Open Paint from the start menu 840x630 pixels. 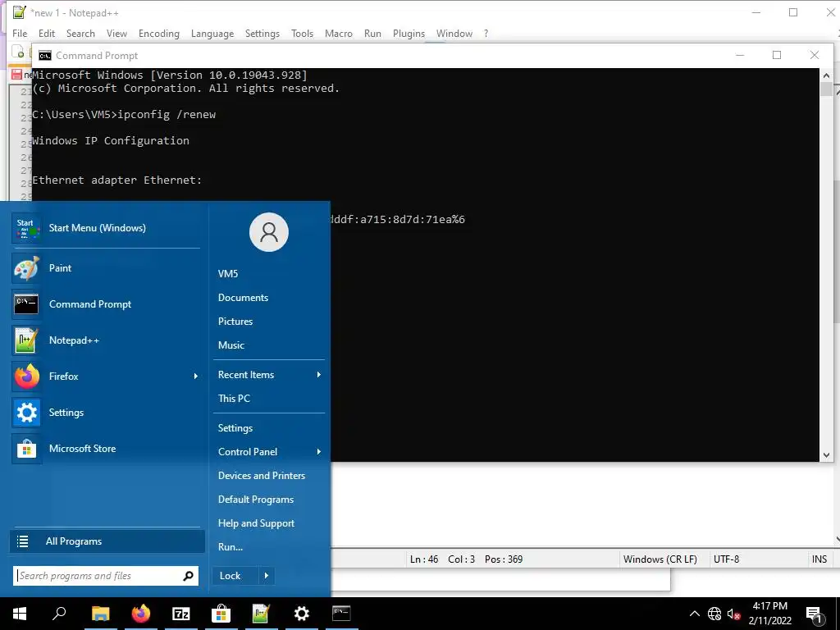click(x=106, y=268)
